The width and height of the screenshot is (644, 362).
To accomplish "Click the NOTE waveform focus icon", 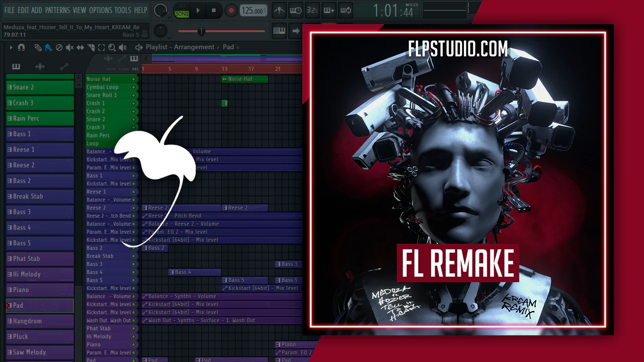I will pyautogui.click(x=108, y=59).
